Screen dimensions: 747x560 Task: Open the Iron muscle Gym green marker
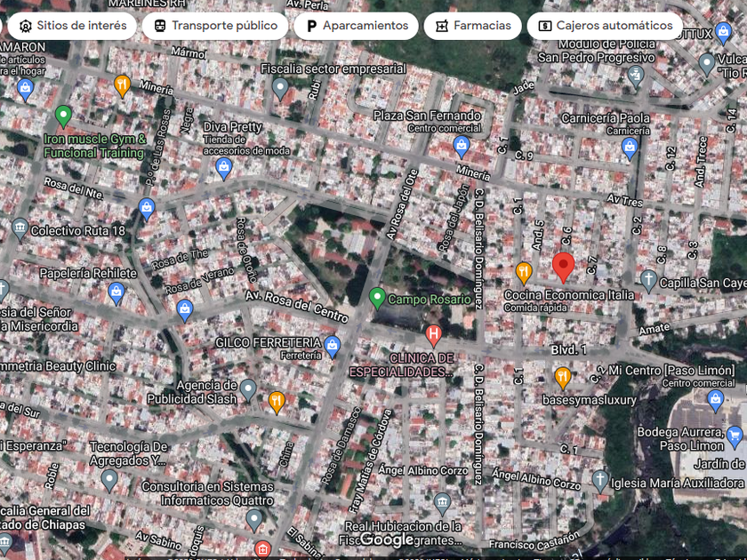(x=63, y=116)
